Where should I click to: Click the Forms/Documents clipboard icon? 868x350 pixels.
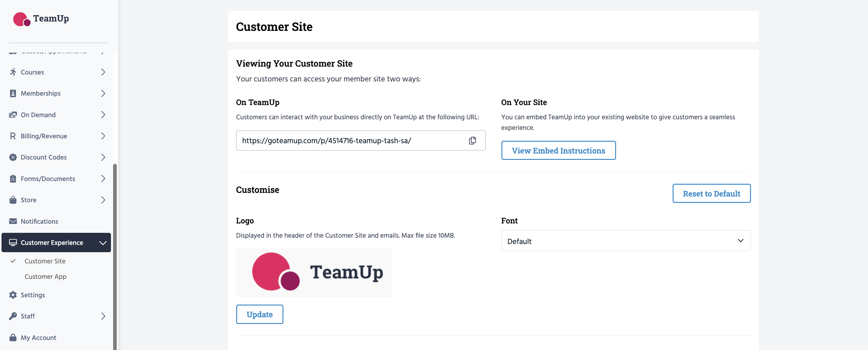13,178
